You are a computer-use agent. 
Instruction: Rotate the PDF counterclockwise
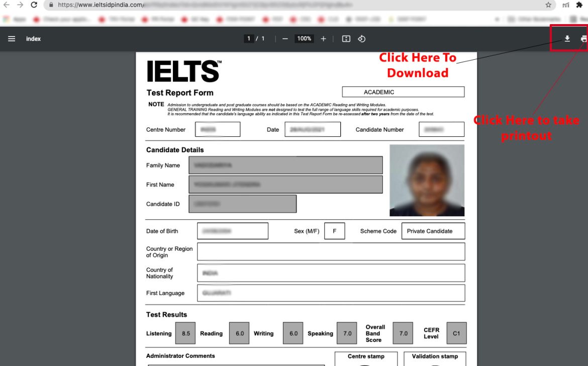(x=361, y=38)
